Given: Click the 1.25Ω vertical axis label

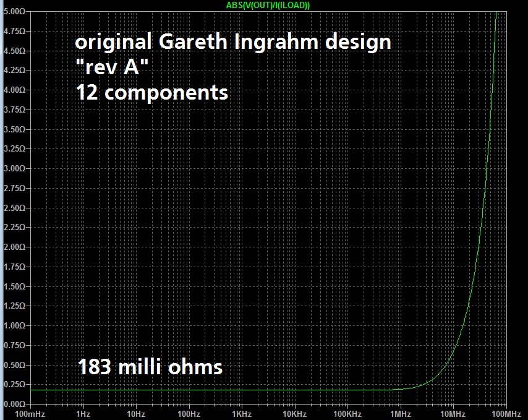Looking at the screenshot, I should tap(14, 306).
